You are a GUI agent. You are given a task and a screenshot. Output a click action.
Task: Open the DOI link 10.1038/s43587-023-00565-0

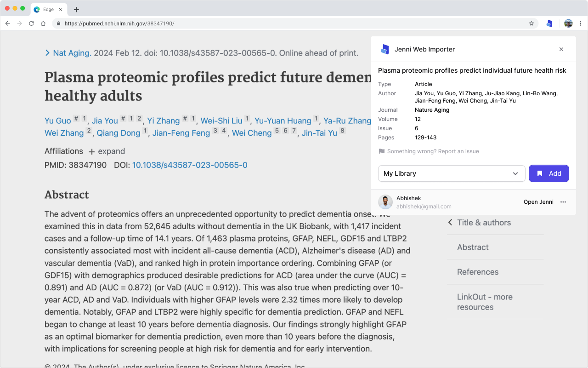[190, 165]
